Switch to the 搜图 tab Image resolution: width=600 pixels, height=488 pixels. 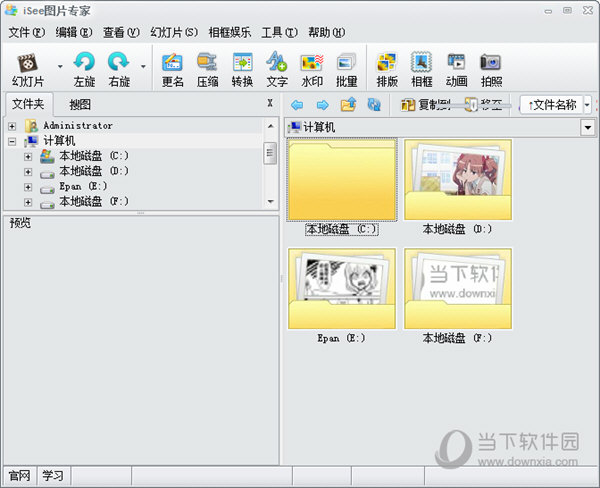point(80,104)
